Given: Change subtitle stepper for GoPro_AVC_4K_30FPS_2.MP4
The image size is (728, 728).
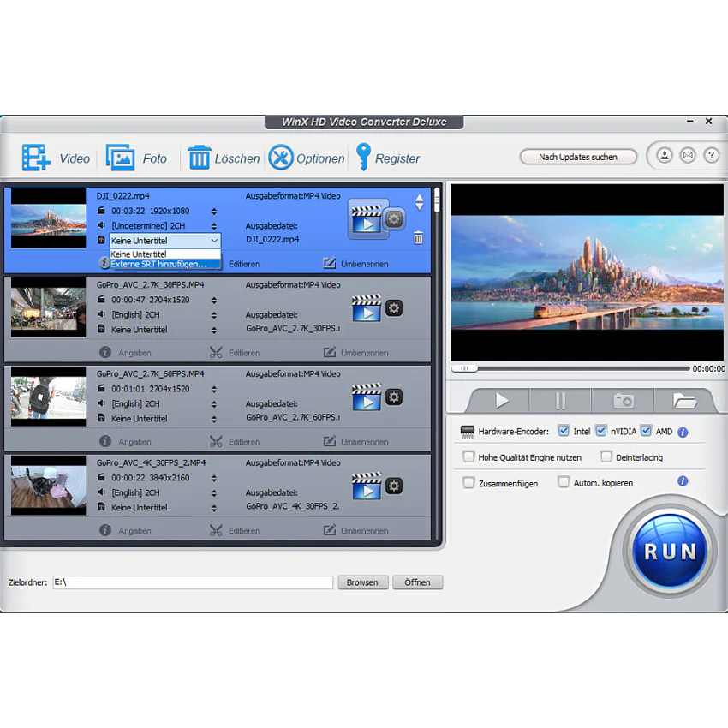Looking at the screenshot, I should (x=214, y=508).
